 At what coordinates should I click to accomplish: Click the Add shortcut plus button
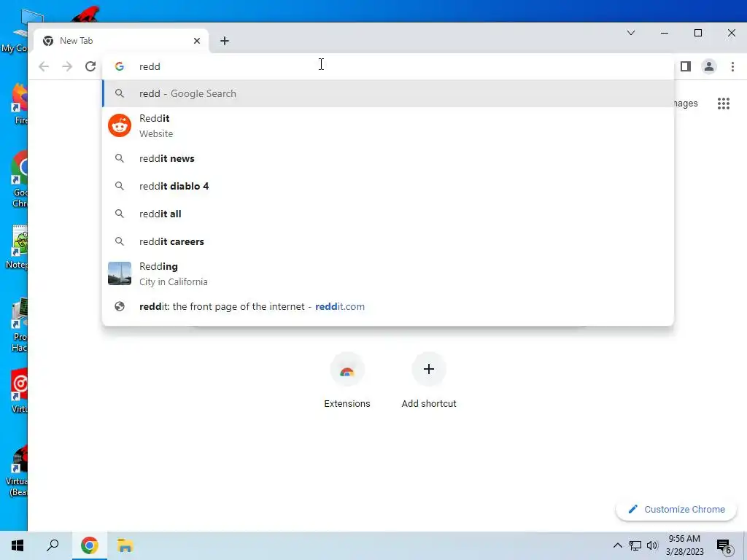[429, 370]
